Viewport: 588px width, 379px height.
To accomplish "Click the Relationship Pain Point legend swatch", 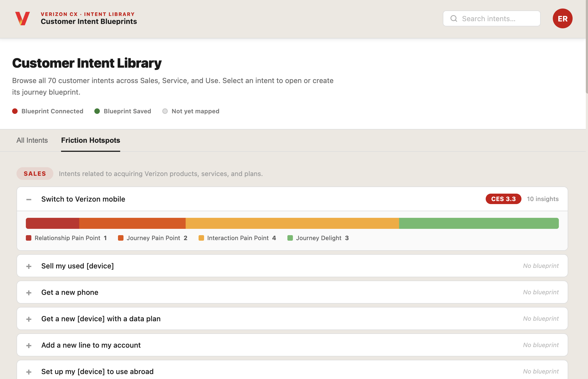I will click(29, 238).
